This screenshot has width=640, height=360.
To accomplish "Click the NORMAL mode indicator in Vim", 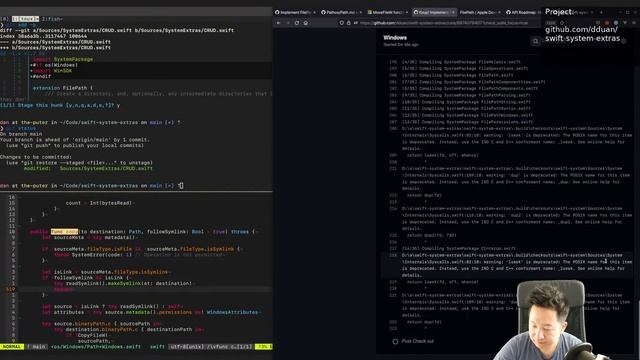I will tap(12, 347).
